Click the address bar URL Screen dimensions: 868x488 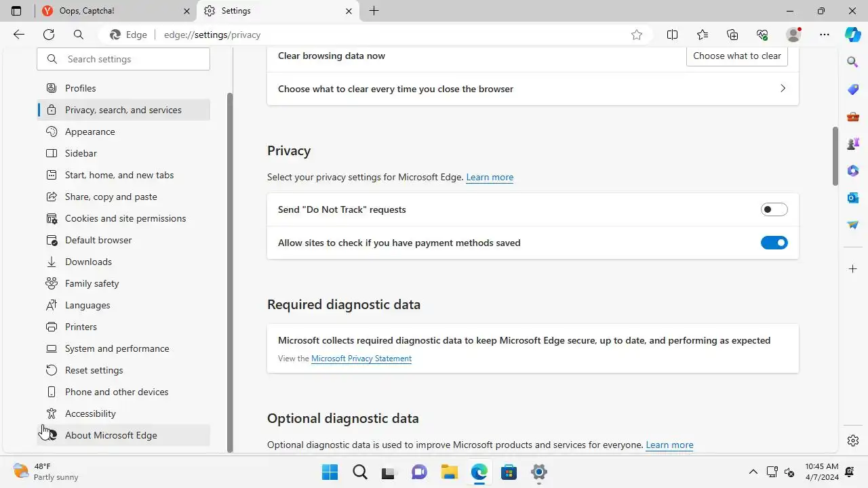[x=212, y=35]
